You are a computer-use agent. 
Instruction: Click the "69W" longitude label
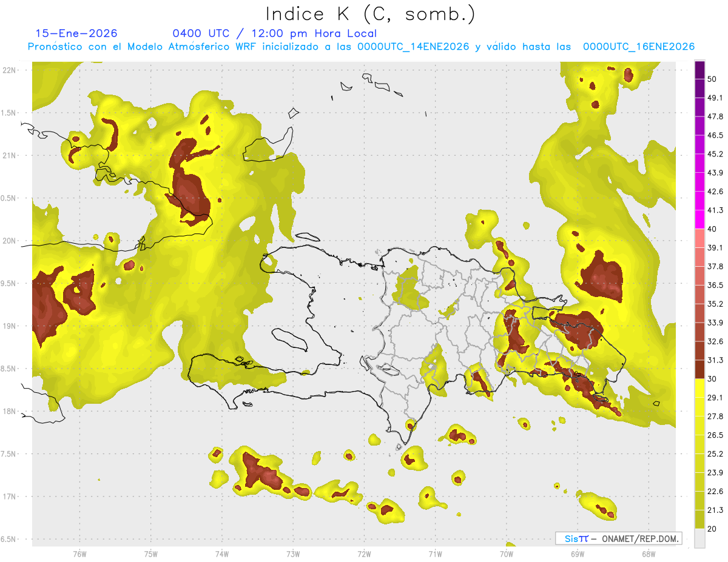tap(577, 554)
